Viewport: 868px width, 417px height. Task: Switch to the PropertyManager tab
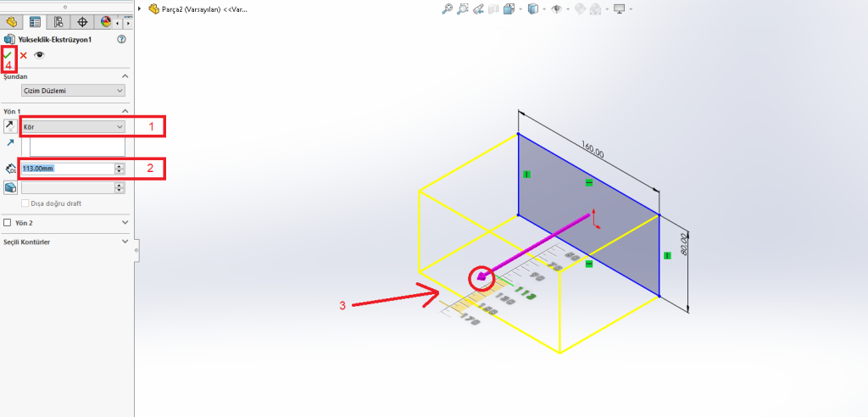click(36, 22)
